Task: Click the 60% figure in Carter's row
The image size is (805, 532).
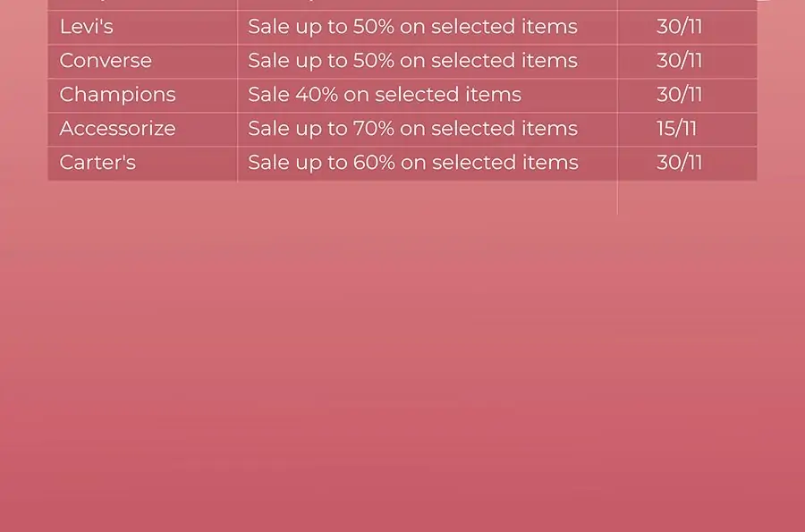Action: point(374,163)
